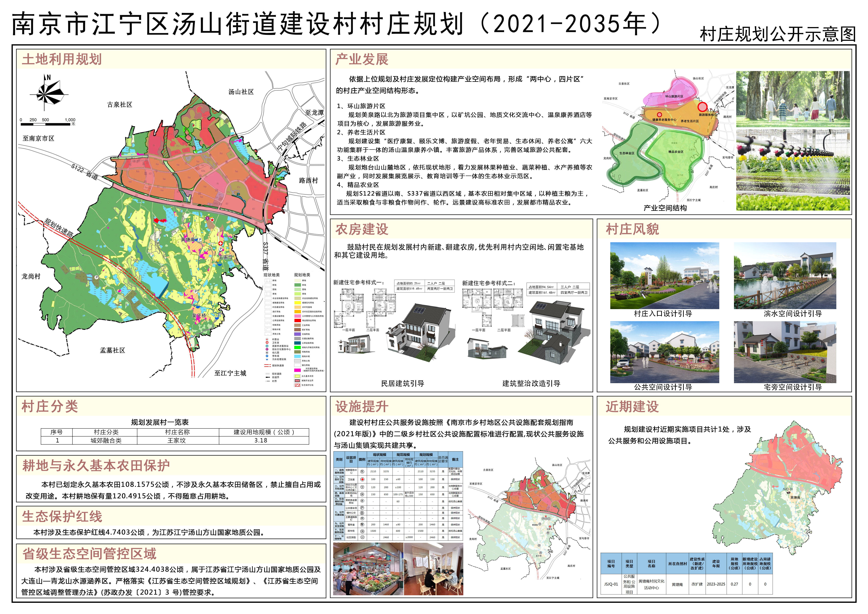This screenshot has height=614, width=868.
Task: Click the 陆地水域 light blue legend swatch
Action: [297, 356]
